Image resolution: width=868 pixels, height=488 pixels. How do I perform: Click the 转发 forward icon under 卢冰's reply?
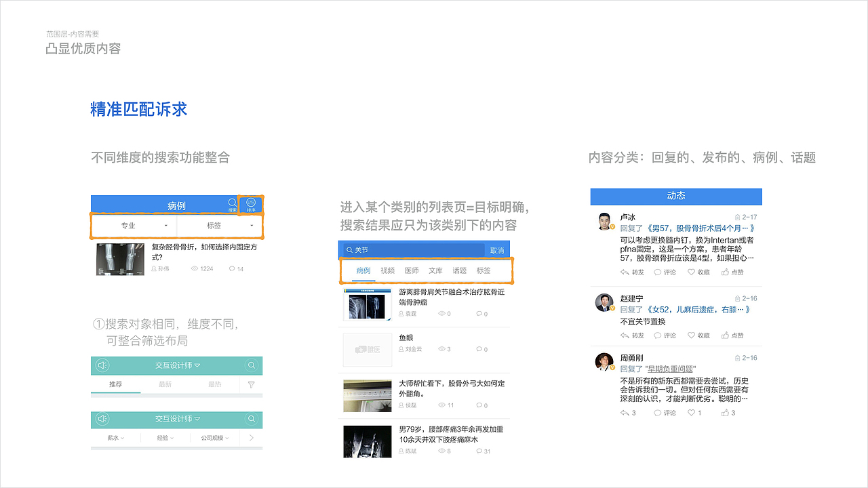(624, 272)
